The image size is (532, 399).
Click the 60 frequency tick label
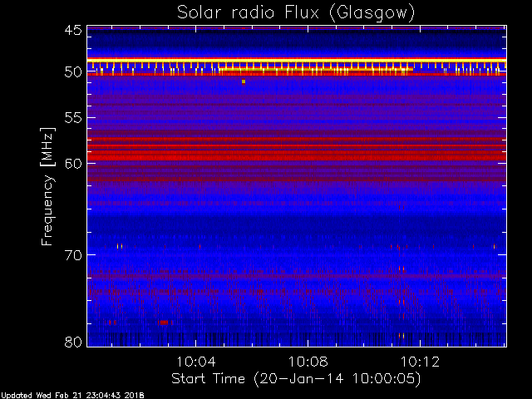(x=73, y=164)
